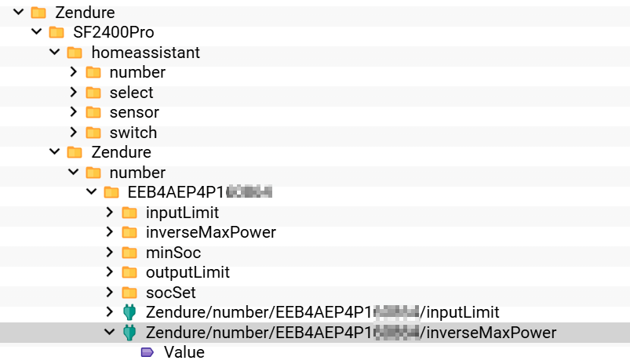630x364 pixels.
Task: Select the inverseMaxPower folder entry
Action: pos(210,232)
